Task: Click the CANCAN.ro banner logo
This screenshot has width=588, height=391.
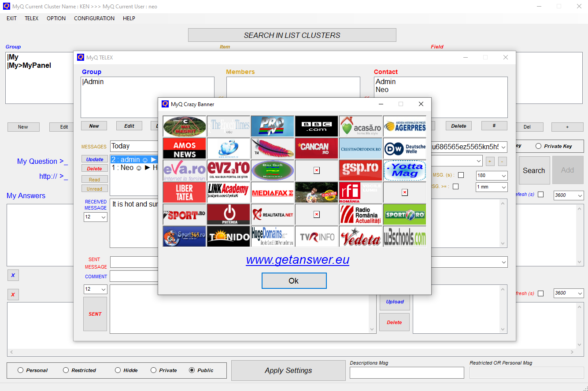Action: [x=317, y=148]
